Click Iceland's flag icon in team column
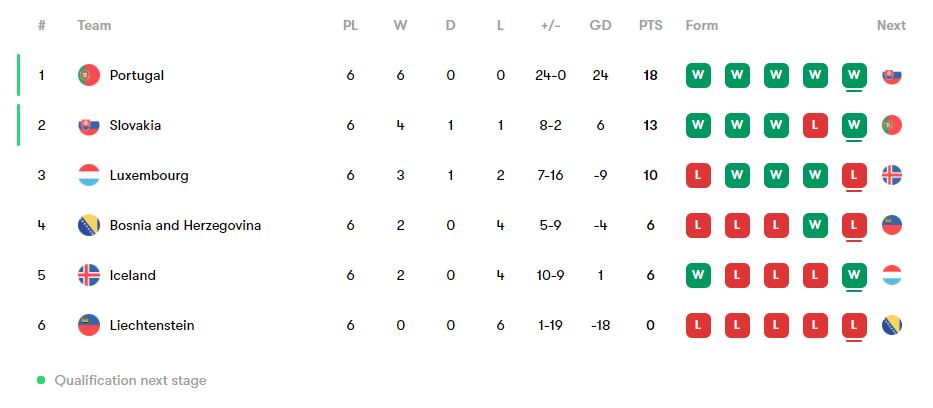This screenshot has height=408, width=933. pos(89,275)
